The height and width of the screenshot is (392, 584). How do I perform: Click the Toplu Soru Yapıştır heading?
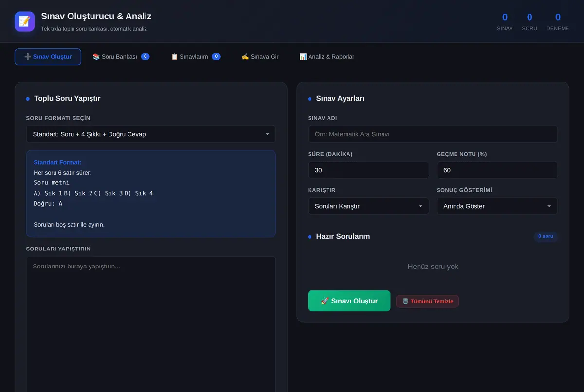(67, 98)
